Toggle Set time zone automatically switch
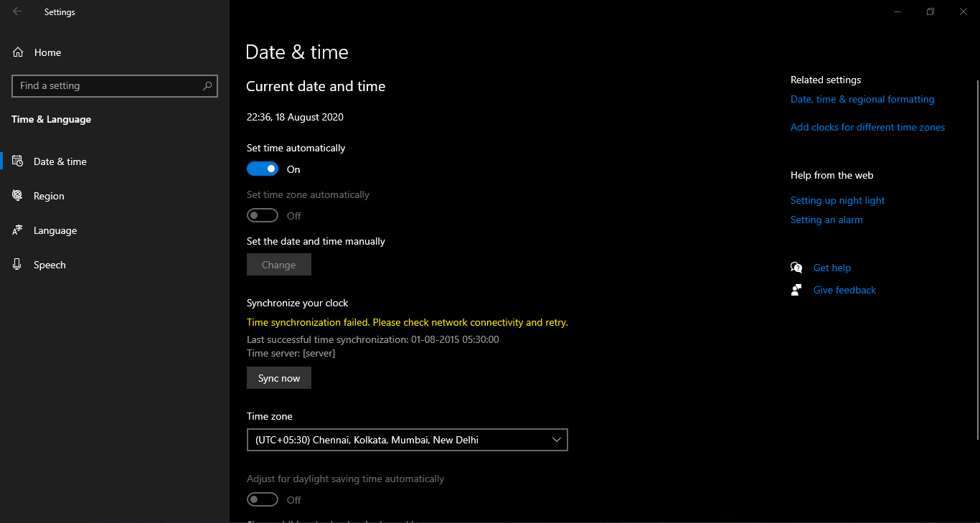 pyautogui.click(x=263, y=216)
